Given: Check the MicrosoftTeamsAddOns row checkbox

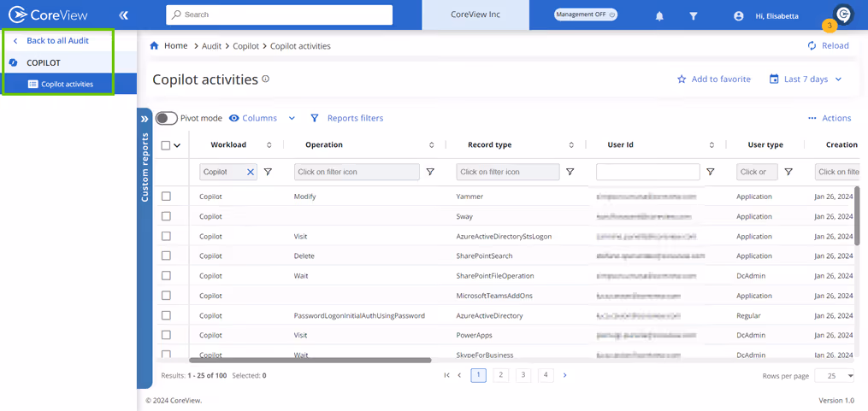Looking at the screenshot, I should coord(166,296).
